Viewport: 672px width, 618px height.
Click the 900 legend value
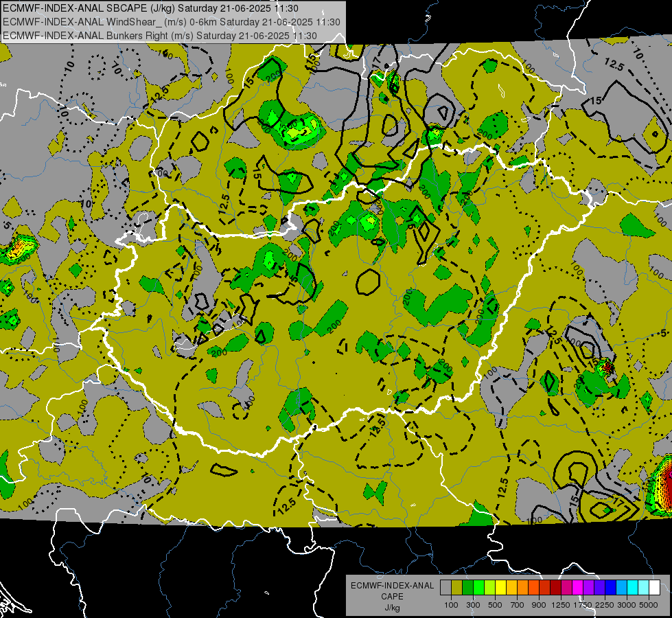click(539, 605)
